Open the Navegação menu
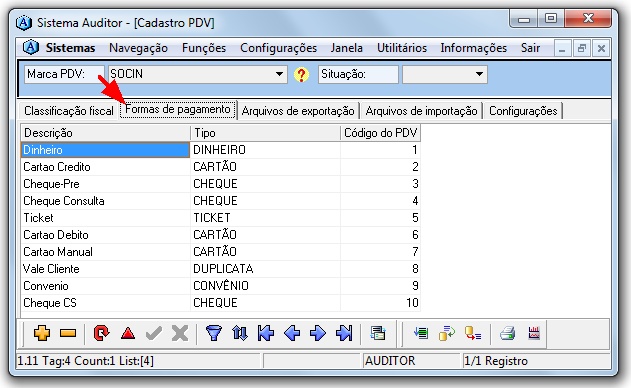This screenshot has width=631, height=388. coord(138,48)
